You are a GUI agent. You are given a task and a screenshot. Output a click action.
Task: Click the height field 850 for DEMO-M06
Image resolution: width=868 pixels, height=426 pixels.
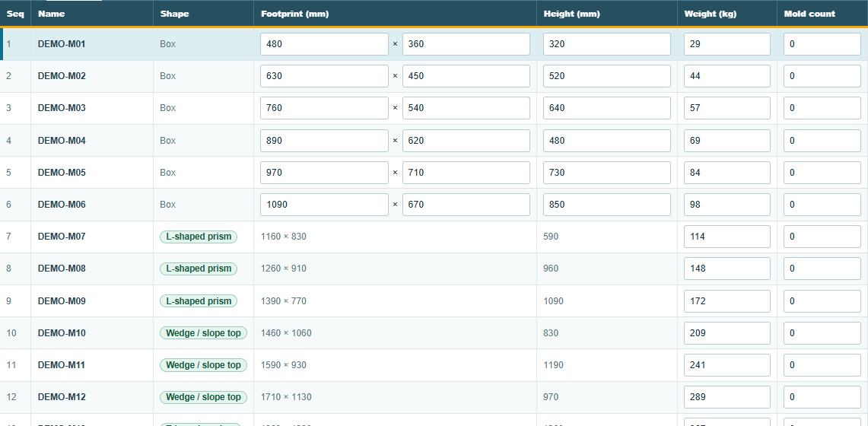click(607, 205)
